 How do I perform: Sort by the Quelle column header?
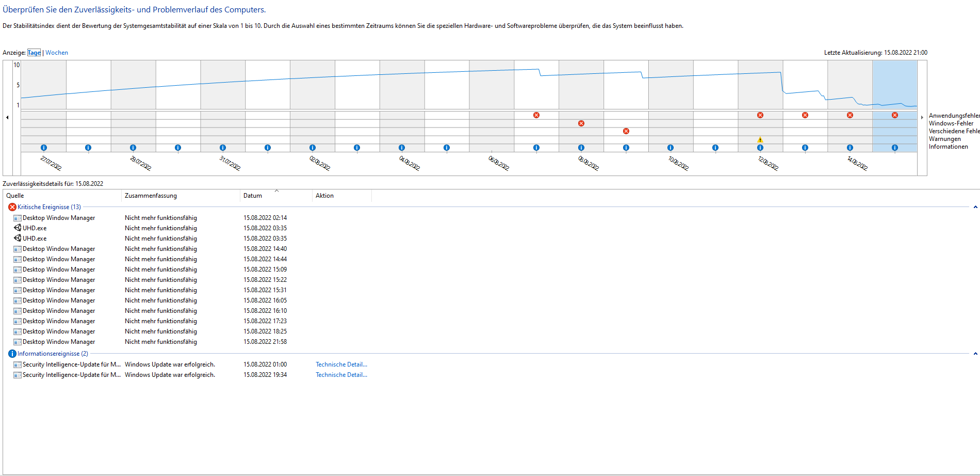pyautogui.click(x=62, y=196)
